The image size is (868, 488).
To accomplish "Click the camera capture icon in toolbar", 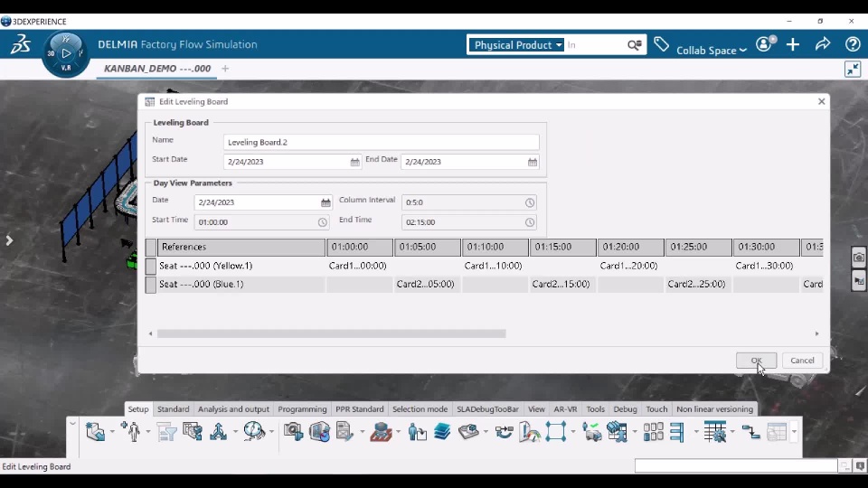I will 293,432.
